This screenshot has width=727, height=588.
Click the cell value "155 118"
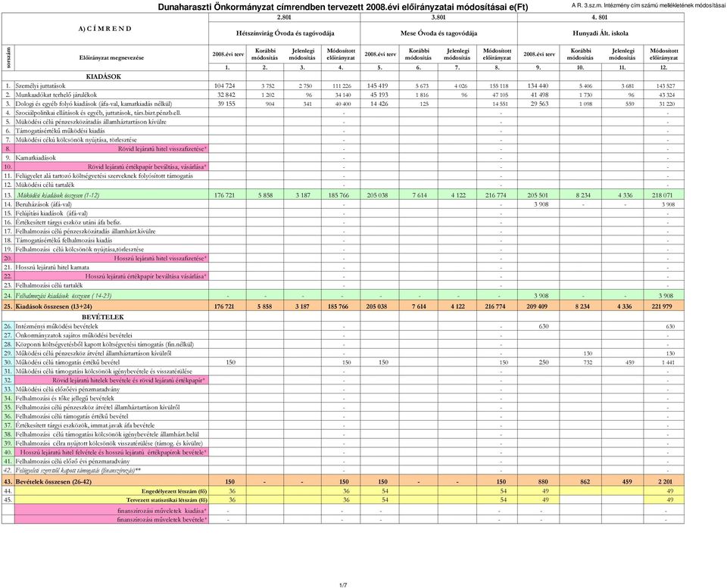498,86
